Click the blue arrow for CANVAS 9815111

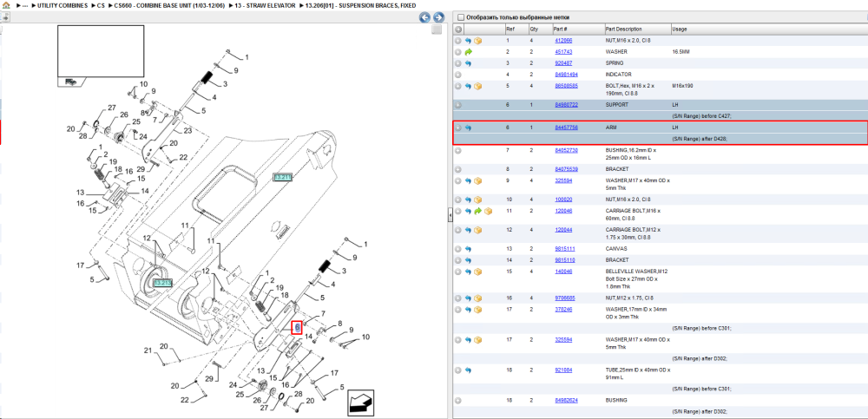(468, 249)
